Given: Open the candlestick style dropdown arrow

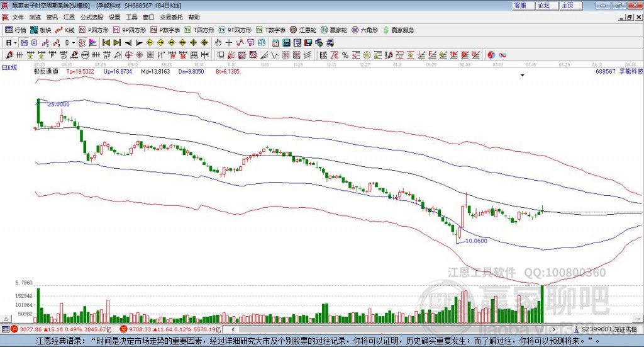Looking at the screenshot, I should pos(73,43).
